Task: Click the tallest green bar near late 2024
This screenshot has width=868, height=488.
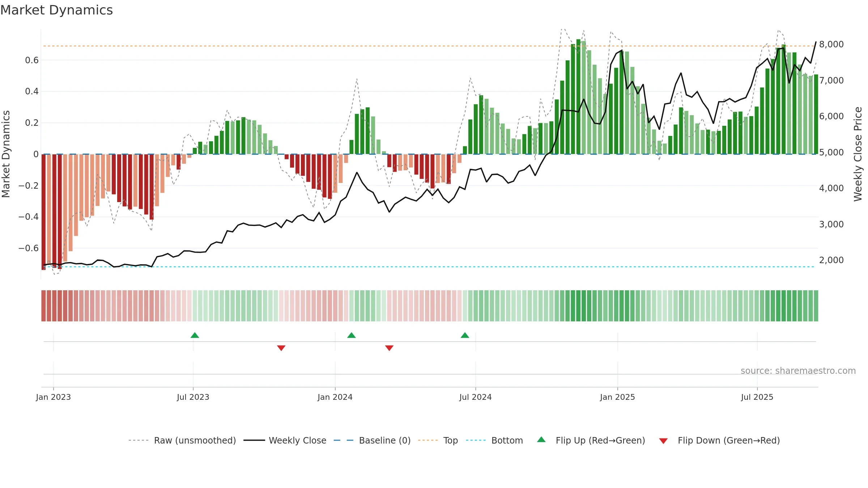Action: (x=578, y=97)
